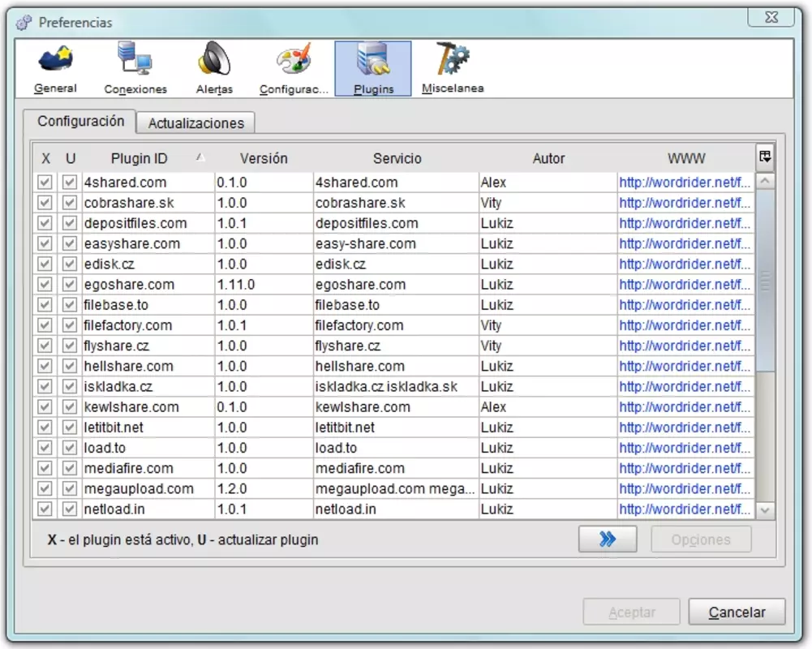Toggle active X checkbox for load.to
This screenshot has width=812, height=649.
pos(45,448)
